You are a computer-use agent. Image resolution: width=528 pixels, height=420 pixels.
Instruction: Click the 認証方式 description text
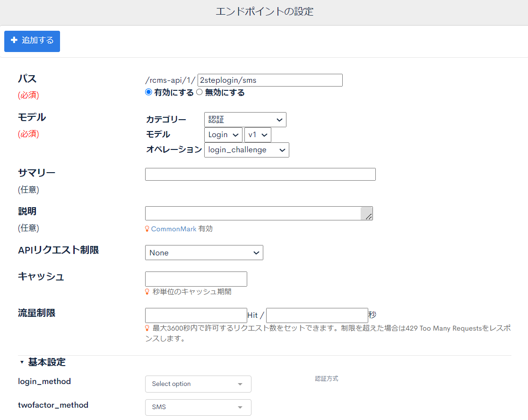(x=326, y=378)
